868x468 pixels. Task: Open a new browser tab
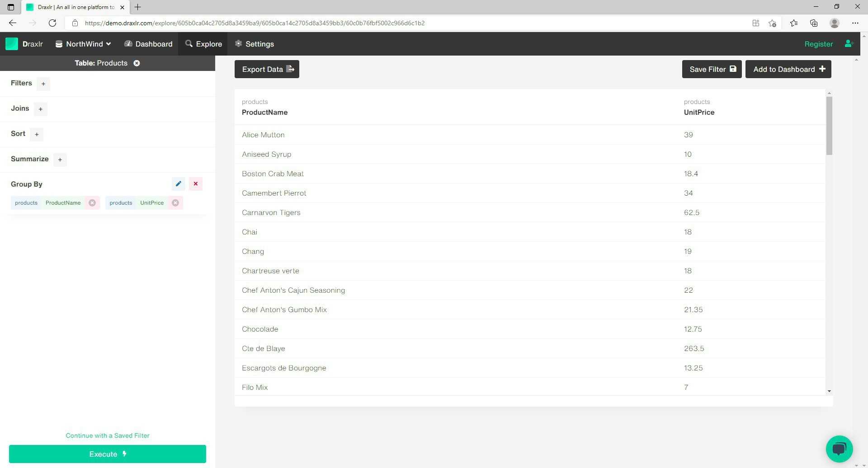point(138,7)
